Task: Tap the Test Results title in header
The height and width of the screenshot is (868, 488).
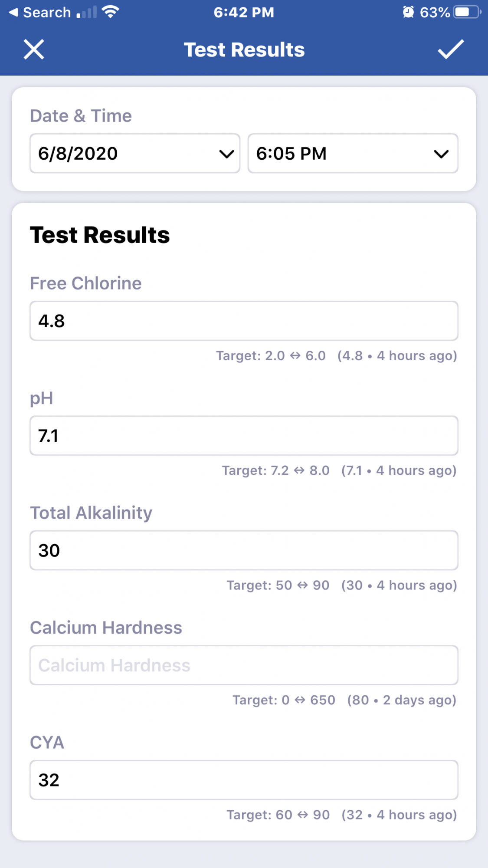Action: (x=244, y=49)
